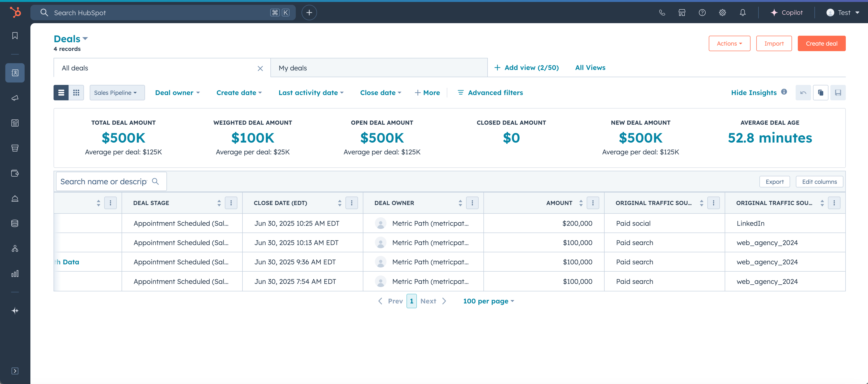Click the clone view icon

820,93
